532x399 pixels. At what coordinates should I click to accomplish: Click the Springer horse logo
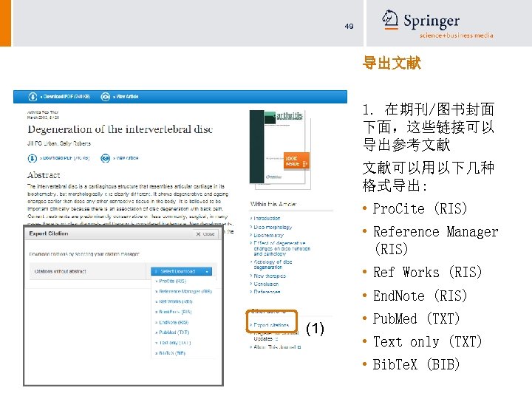pos(390,19)
